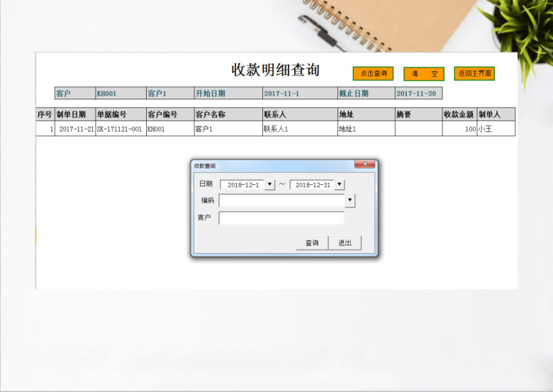This screenshot has height=392, width=553.
Task: Expand the 编码 combo box arrow
Action: pyautogui.click(x=350, y=200)
